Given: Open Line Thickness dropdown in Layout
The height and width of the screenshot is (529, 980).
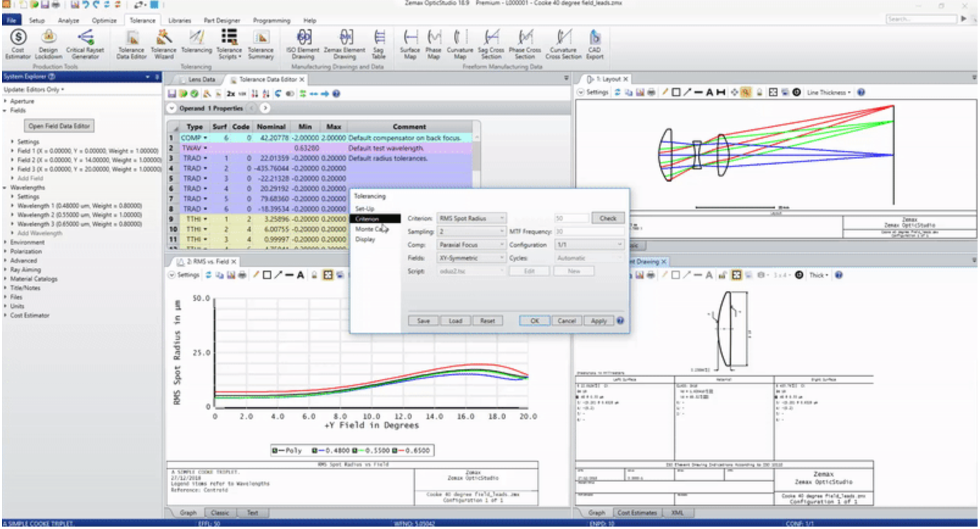Looking at the screenshot, I should pyautogui.click(x=828, y=93).
